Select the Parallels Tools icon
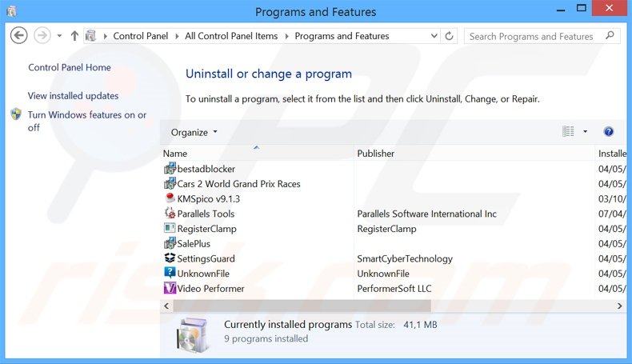 tap(170, 214)
